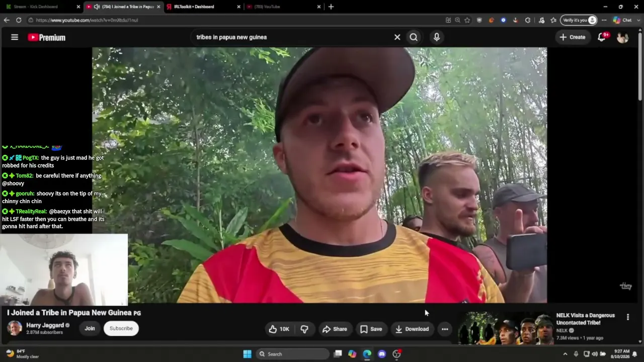Mute the playing tab's audio speaker icon

[97, 7]
